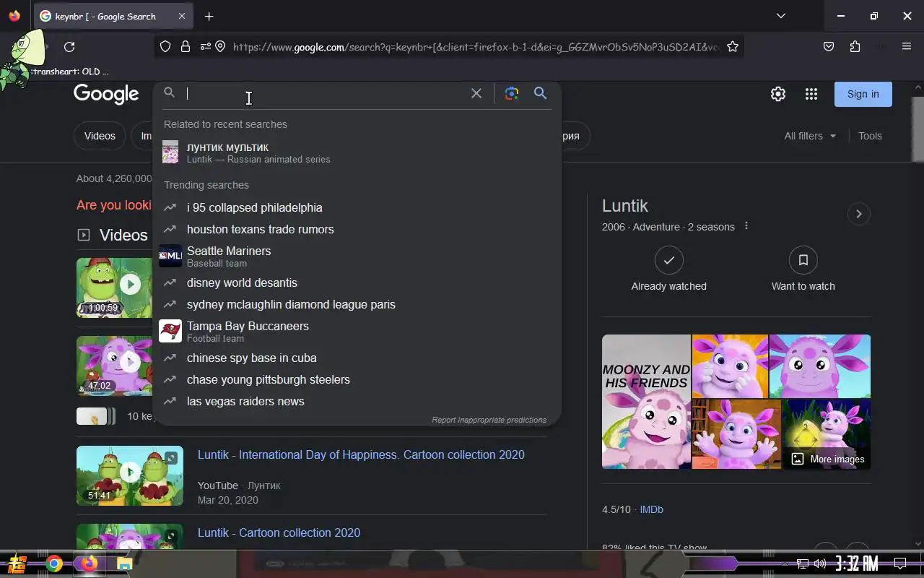The width and height of the screenshot is (924, 578).
Task: Click the blue magnifier search button
Action: click(x=540, y=93)
